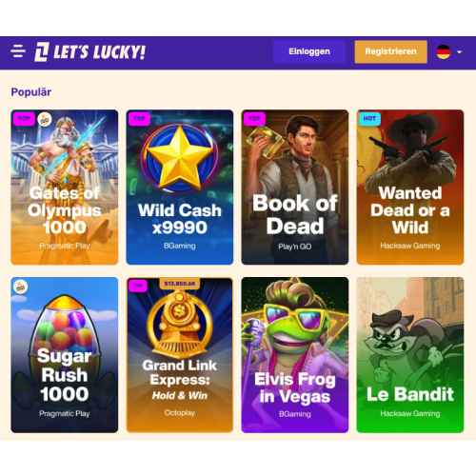Image resolution: width=476 pixels, height=476 pixels.
Task: Click the Registrieren button
Action: (390, 51)
